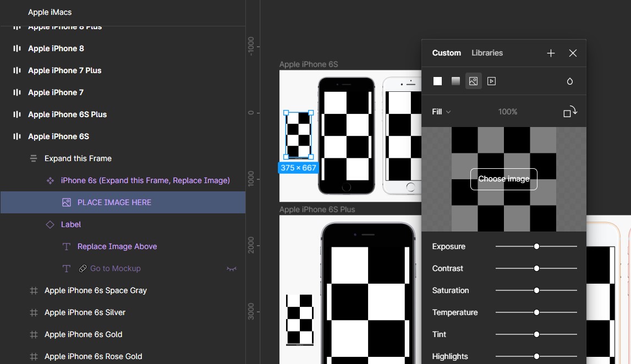Show the hidden Go to Mockup layer
631x364 pixels.
tap(232, 268)
